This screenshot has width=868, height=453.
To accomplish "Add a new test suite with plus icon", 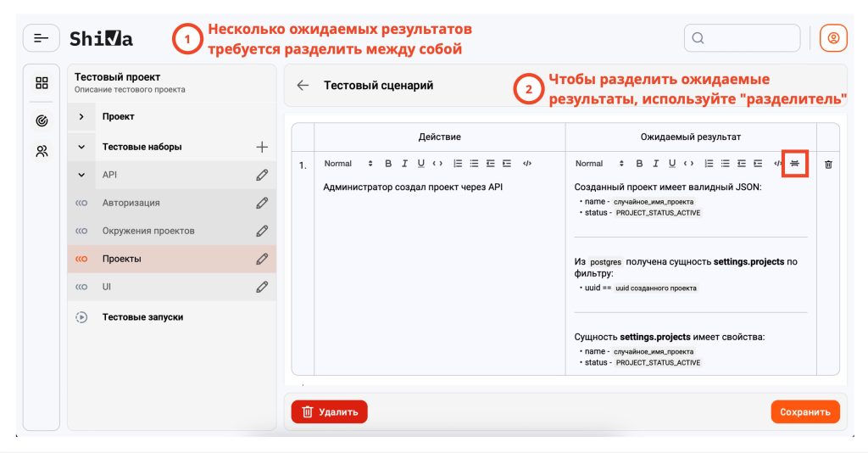I will click(x=262, y=147).
